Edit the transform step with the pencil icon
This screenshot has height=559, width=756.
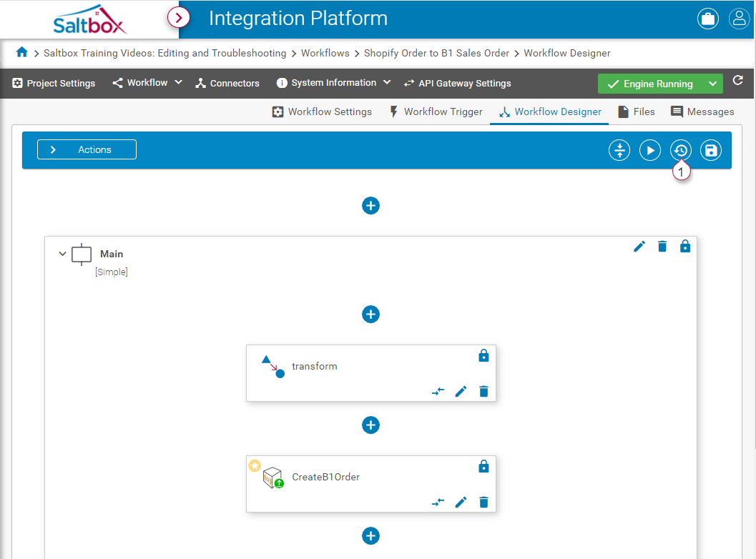(461, 391)
